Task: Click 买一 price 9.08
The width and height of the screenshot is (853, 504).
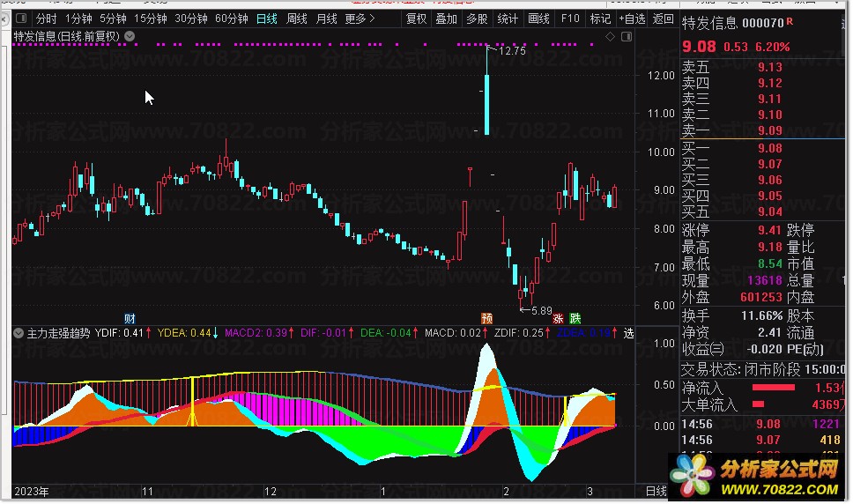Action: [x=770, y=148]
